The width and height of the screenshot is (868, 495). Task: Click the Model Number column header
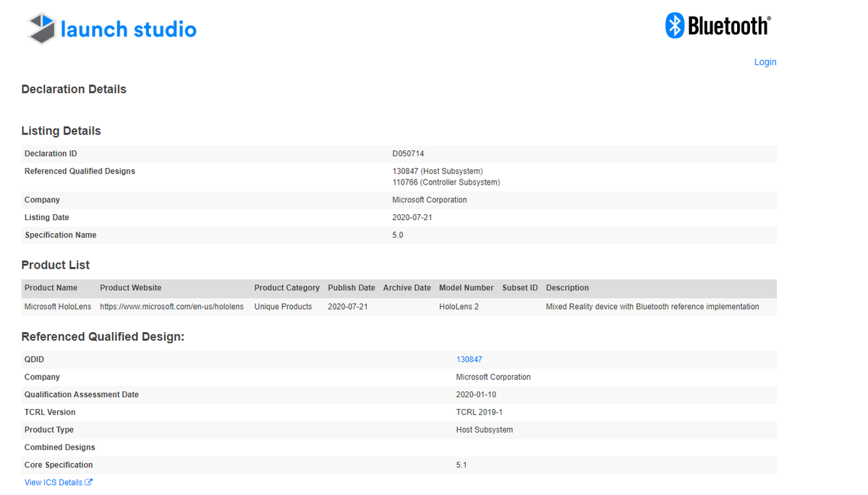click(467, 288)
